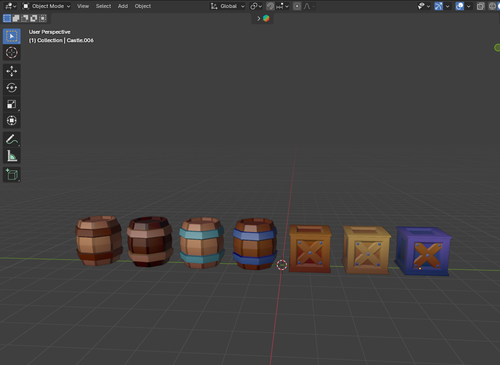The height and width of the screenshot is (365, 500).
Task: Open the editor type dropdown
Action: (10, 6)
